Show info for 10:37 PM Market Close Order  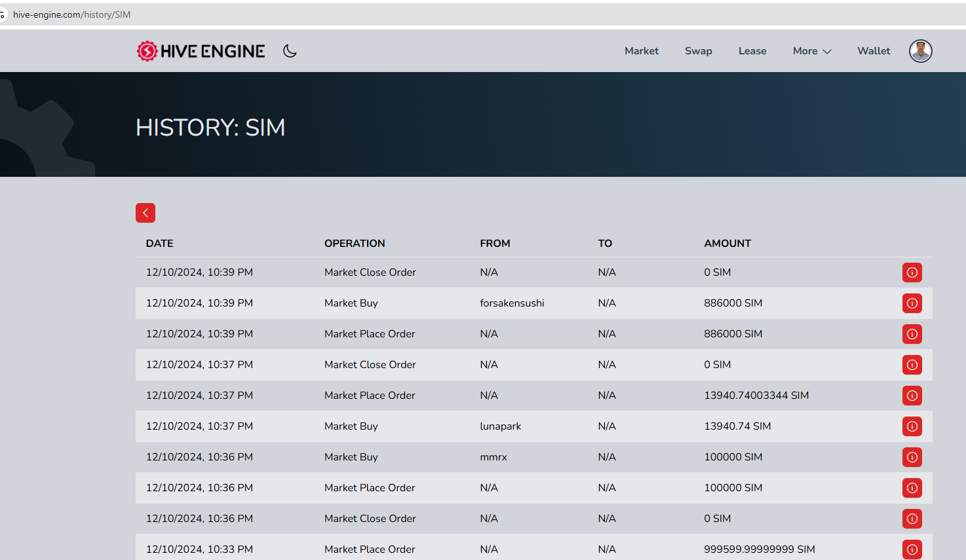912,365
